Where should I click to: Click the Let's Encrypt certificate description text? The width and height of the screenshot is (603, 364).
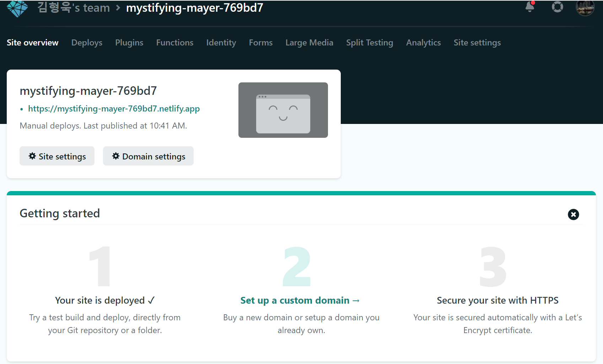pos(497,324)
